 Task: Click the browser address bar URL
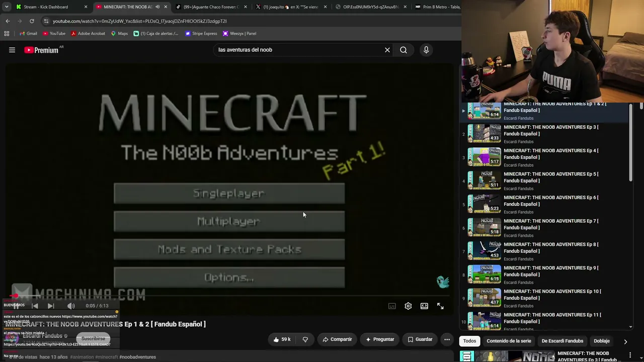click(140, 21)
